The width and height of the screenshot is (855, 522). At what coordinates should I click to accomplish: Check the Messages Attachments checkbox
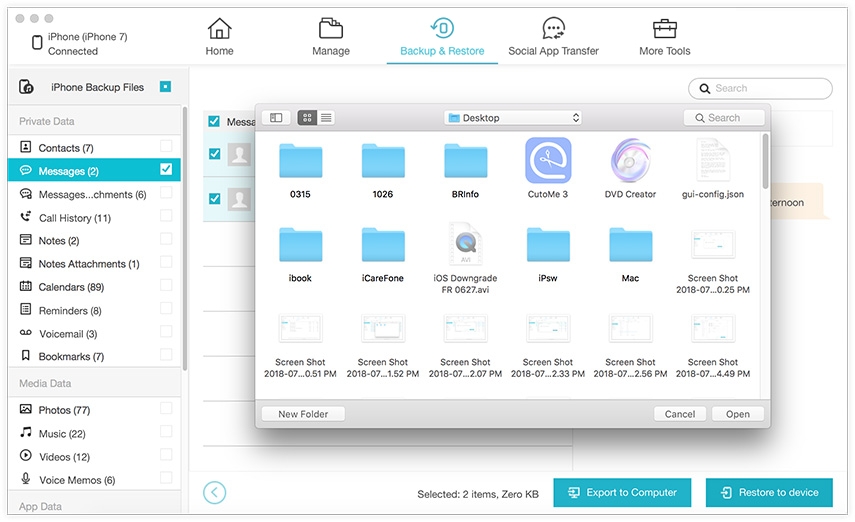click(x=166, y=193)
